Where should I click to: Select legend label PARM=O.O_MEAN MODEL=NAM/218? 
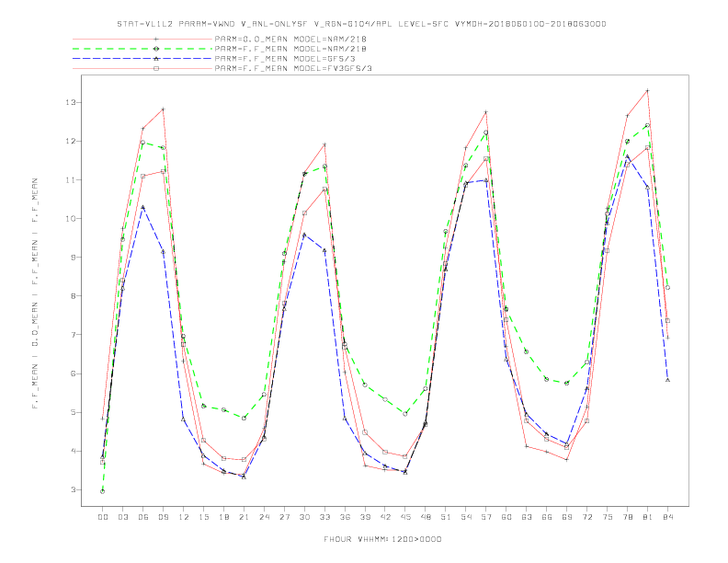click(x=290, y=39)
